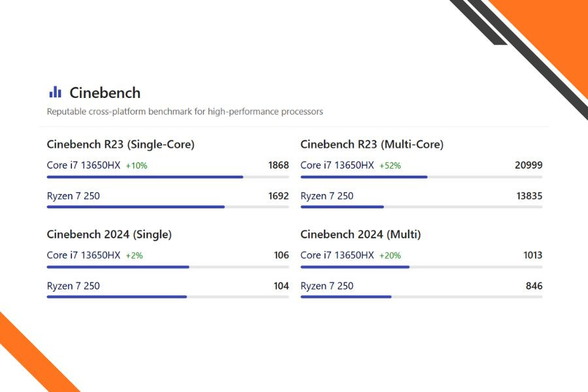
Task: Click the Cinebench 2024 (Single) title
Action: tap(109, 235)
